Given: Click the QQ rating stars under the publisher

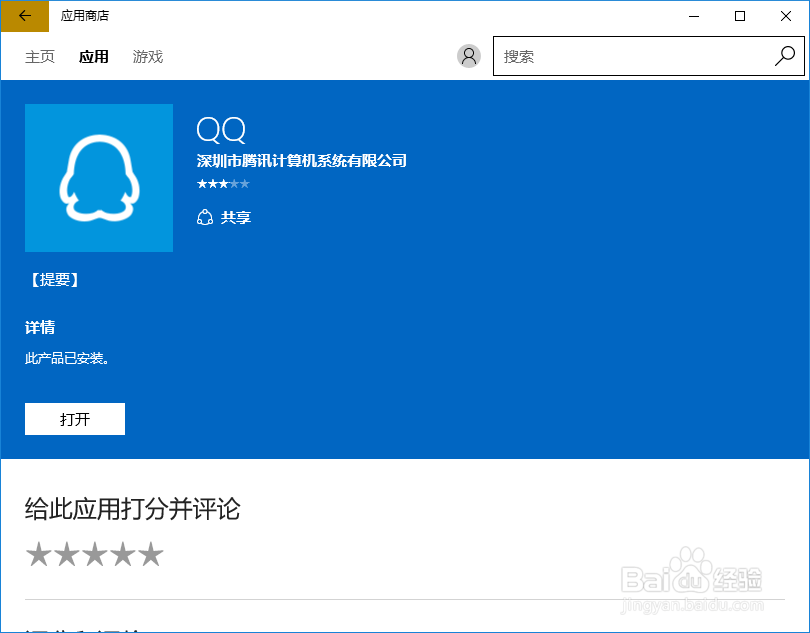Looking at the screenshot, I should [223, 183].
